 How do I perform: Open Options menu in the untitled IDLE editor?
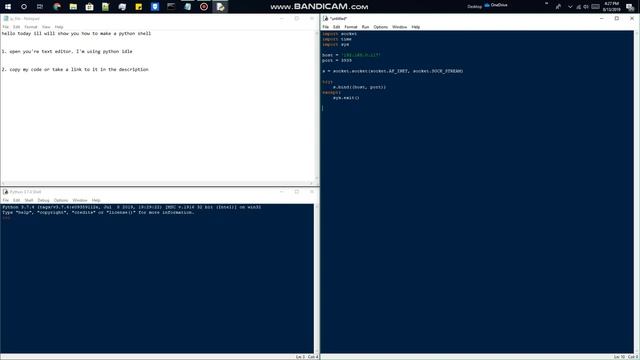380,27
